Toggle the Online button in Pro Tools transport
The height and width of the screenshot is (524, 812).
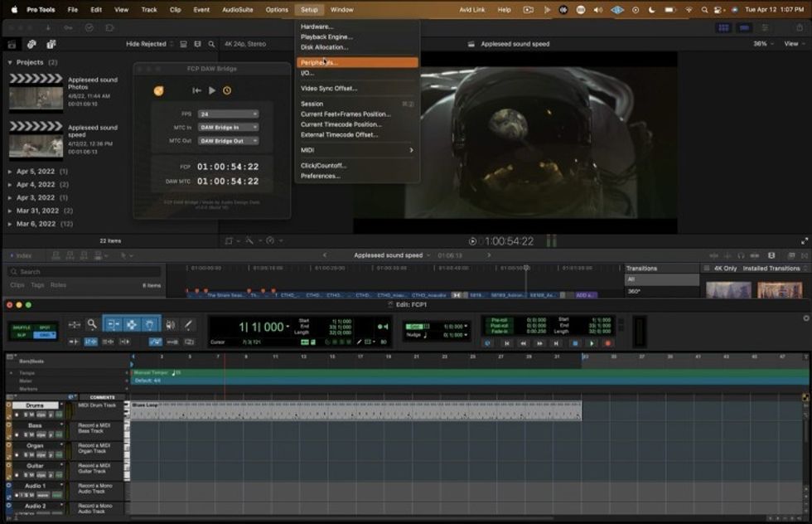tap(487, 343)
